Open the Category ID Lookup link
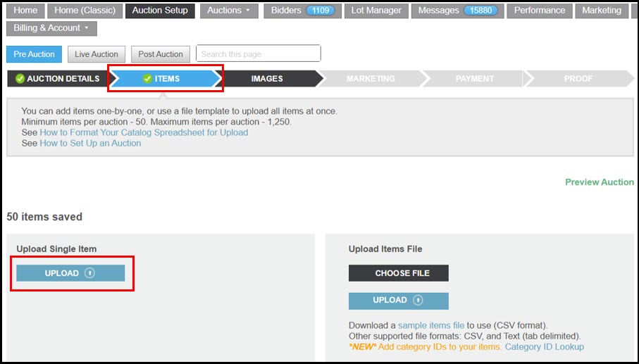The image size is (639, 364). (x=545, y=347)
